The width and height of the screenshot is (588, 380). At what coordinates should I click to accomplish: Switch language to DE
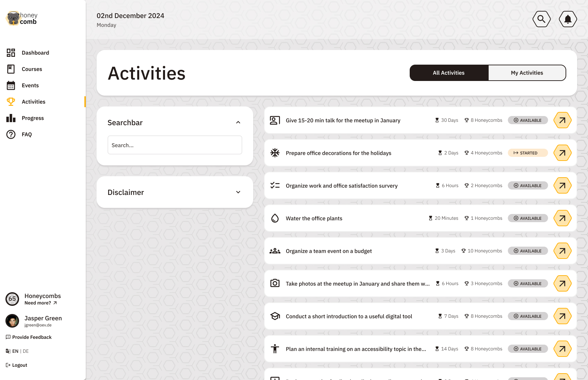pos(26,351)
